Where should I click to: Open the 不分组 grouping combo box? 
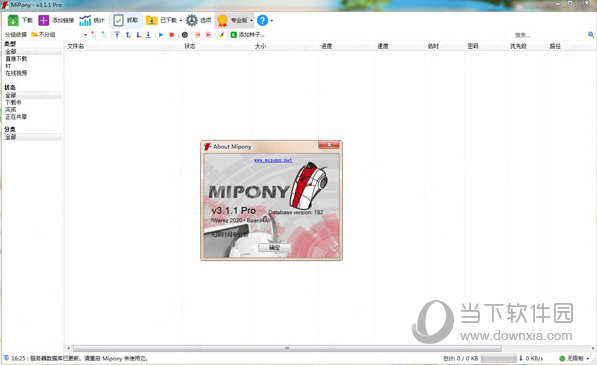59,35
